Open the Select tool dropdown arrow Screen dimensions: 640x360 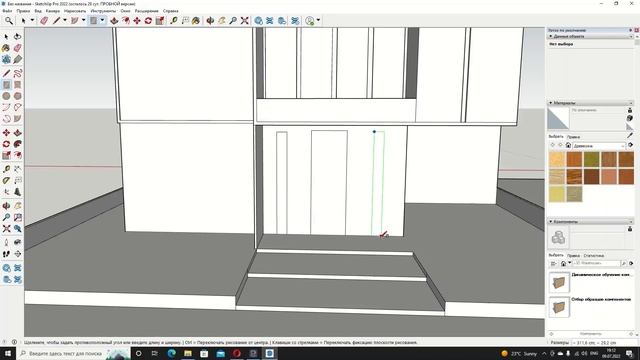point(32,20)
